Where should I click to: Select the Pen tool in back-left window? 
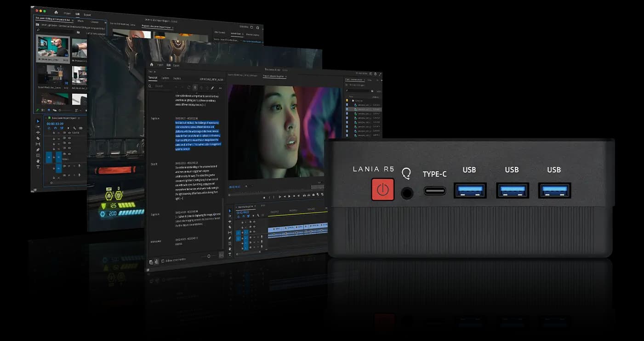point(38,150)
